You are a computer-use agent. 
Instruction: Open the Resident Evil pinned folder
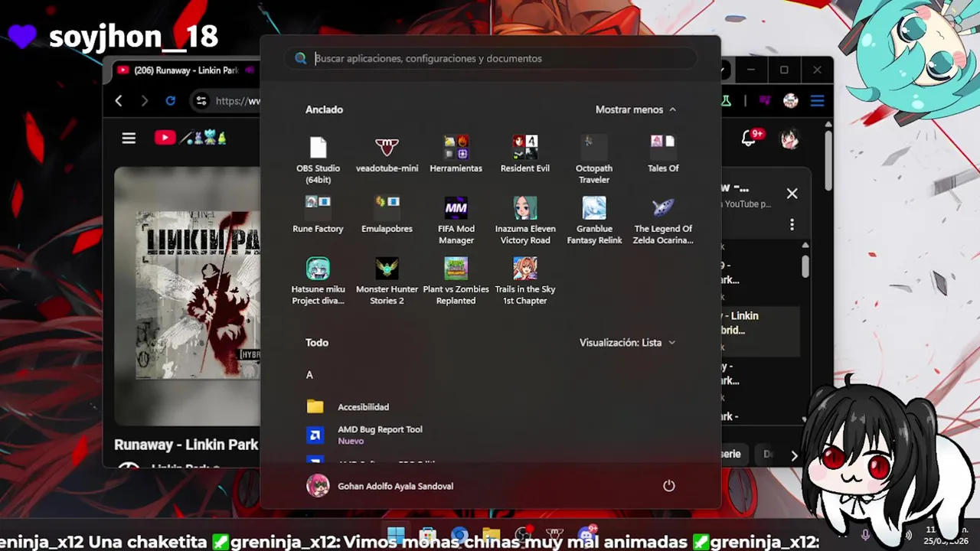point(524,155)
